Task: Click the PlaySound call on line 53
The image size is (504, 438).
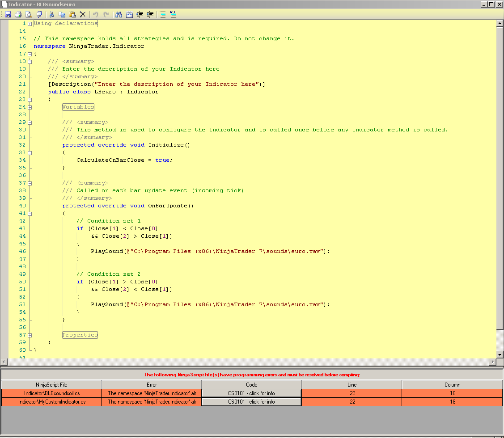Action: point(210,305)
